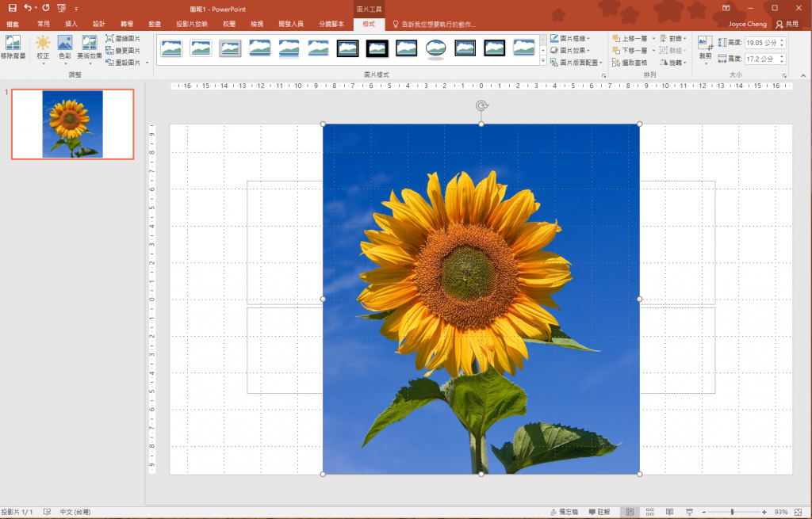Viewport: 812px width, 519px height.
Task: Switch to the 校閱 (Review) tab
Action: pyautogui.click(x=229, y=24)
